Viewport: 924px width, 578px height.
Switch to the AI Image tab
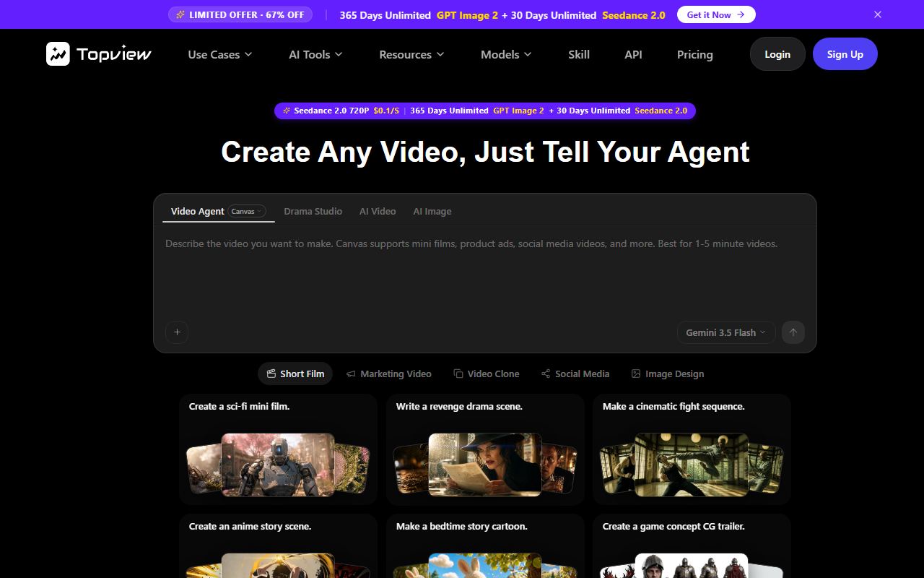pos(432,211)
